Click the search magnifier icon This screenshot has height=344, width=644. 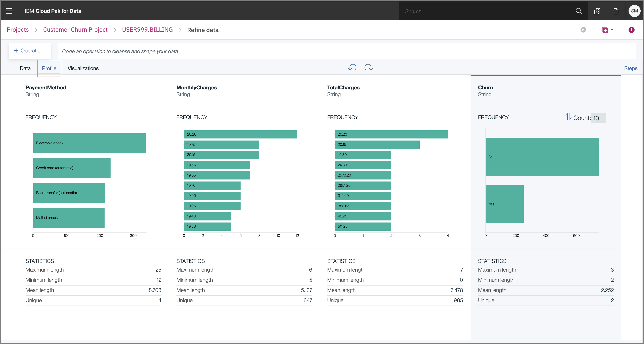[x=579, y=11]
